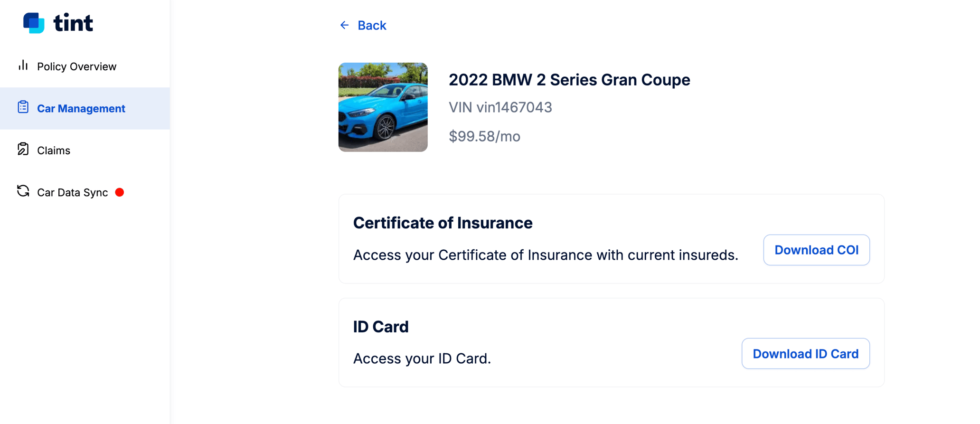Click the Certificate of Insurance heading
This screenshot has height=424, width=980.
pos(443,222)
